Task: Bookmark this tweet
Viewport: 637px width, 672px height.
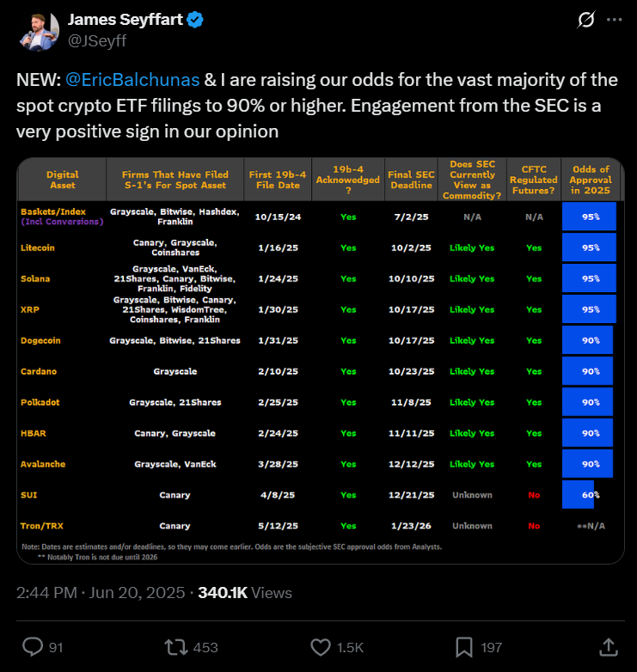Action: [463, 646]
